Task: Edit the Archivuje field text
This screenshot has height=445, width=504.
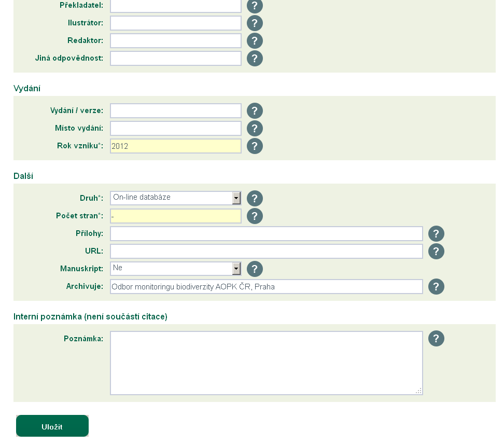Action: (x=267, y=287)
